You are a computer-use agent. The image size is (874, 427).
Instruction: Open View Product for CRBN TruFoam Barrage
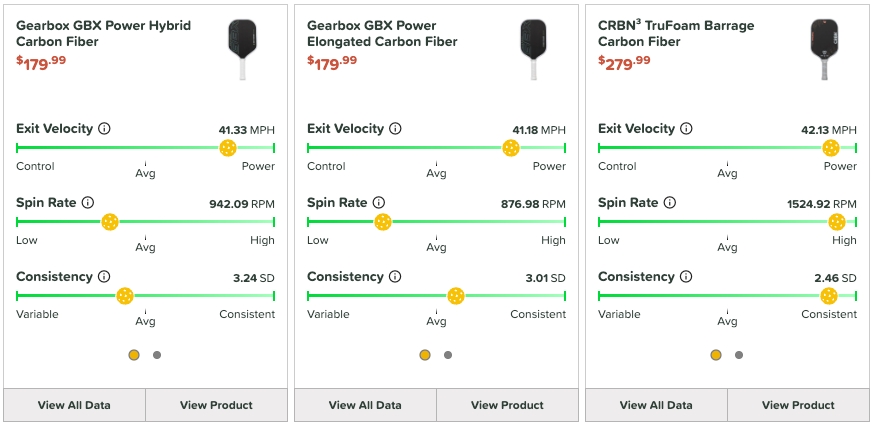tap(798, 405)
